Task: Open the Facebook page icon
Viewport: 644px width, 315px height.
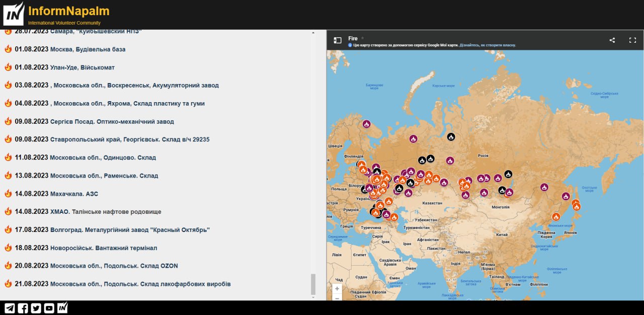Action: pos(23,308)
